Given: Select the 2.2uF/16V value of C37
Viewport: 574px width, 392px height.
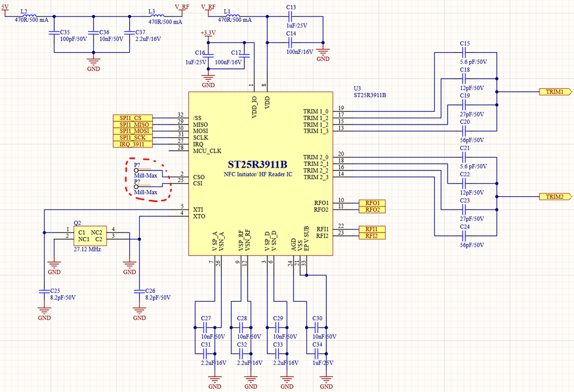Looking at the screenshot, I should tap(148, 39).
